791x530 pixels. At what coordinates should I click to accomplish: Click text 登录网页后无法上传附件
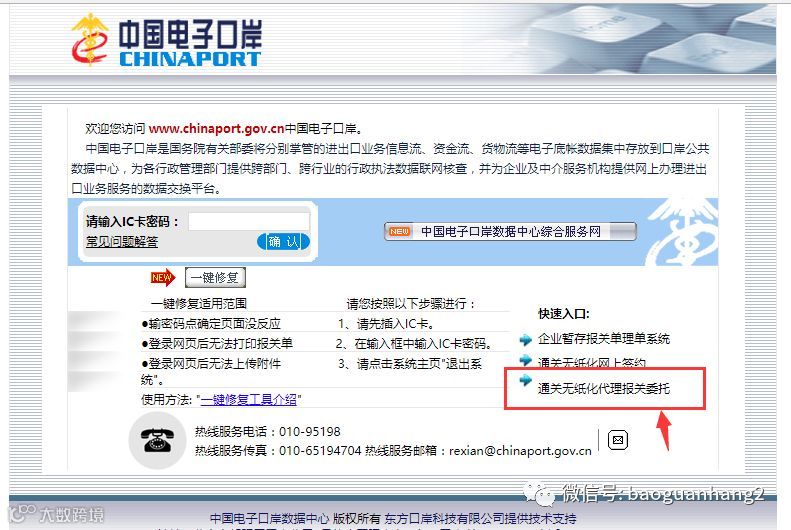pyautogui.click(x=214, y=364)
